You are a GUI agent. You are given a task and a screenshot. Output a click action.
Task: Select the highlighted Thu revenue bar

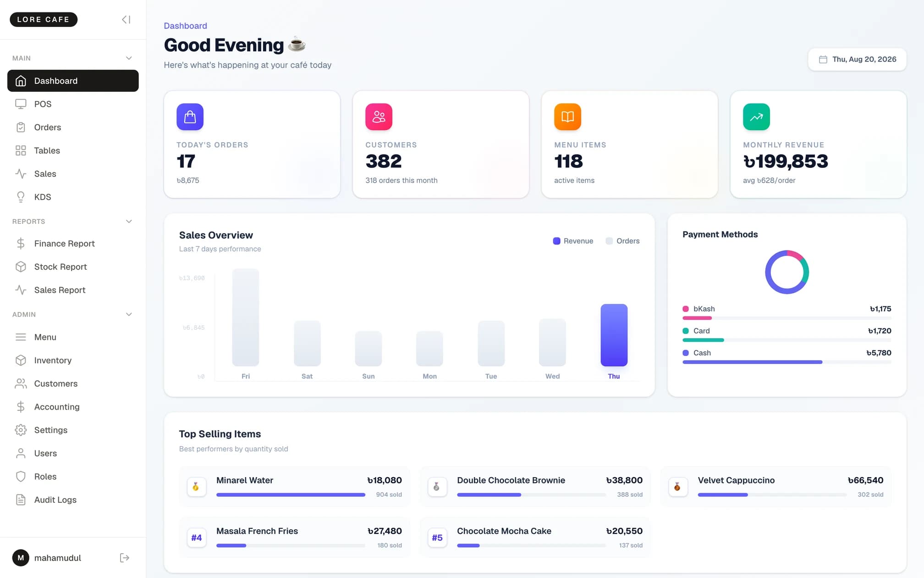pos(614,335)
